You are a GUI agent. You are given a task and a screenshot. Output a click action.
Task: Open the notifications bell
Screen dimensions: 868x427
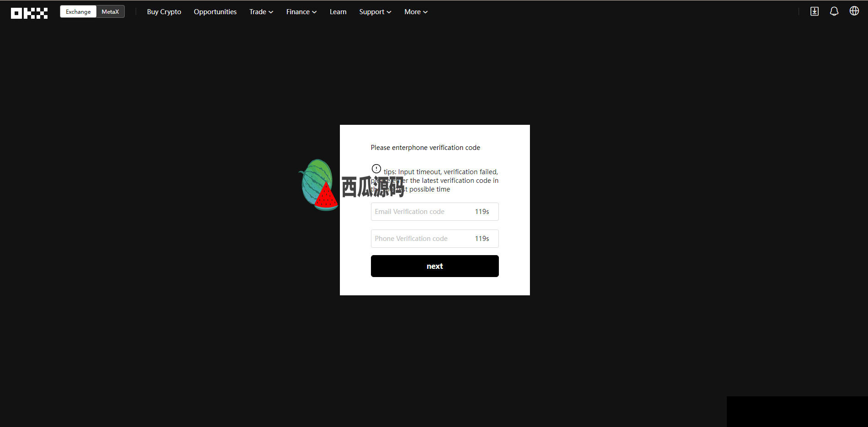pyautogui.click(x=834, y=11)
